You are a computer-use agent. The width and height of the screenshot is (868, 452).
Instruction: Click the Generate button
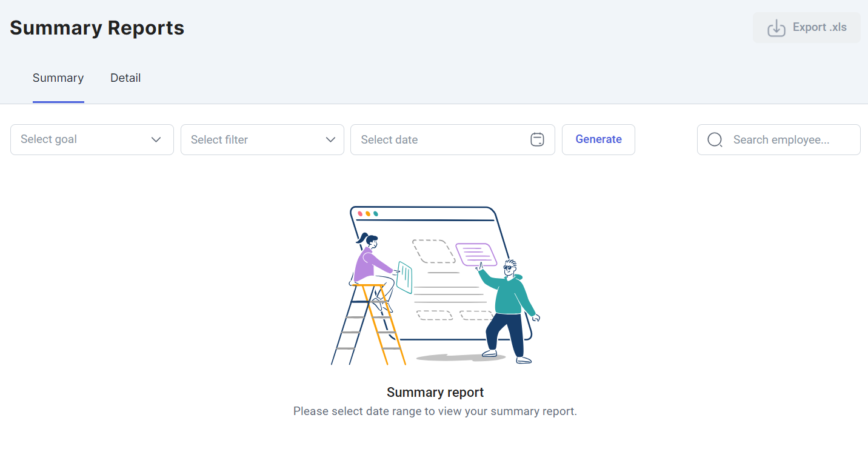pos(598,139)
